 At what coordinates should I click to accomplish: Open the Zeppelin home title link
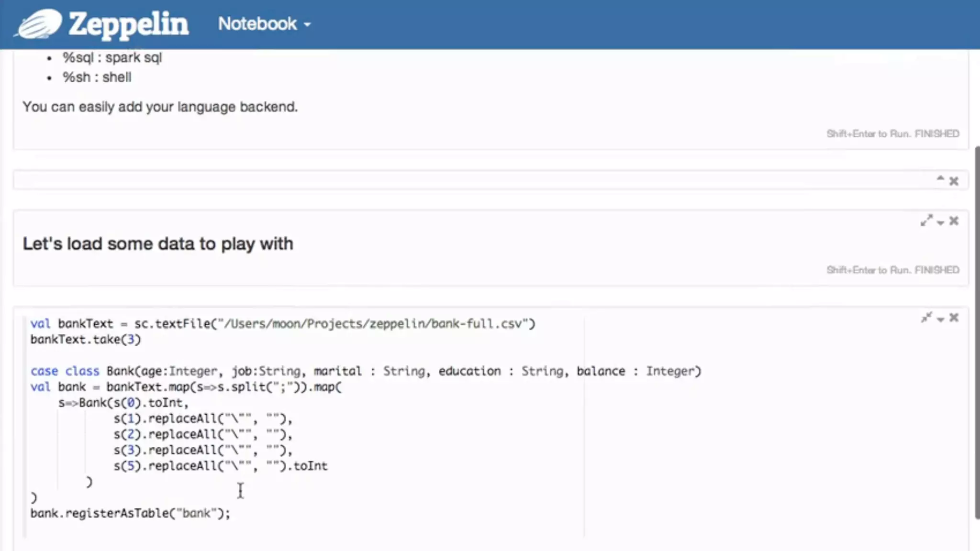[128, 24]
